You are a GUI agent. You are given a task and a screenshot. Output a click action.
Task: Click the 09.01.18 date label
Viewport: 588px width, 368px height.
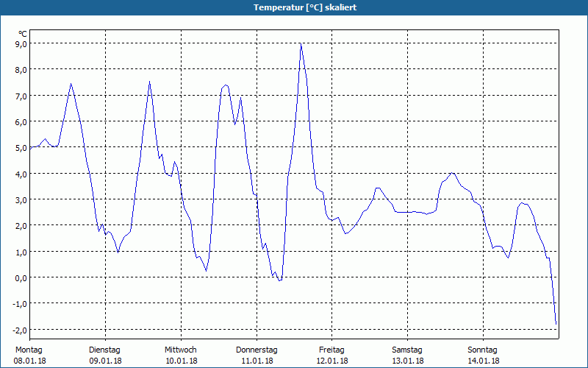point(105,361)
